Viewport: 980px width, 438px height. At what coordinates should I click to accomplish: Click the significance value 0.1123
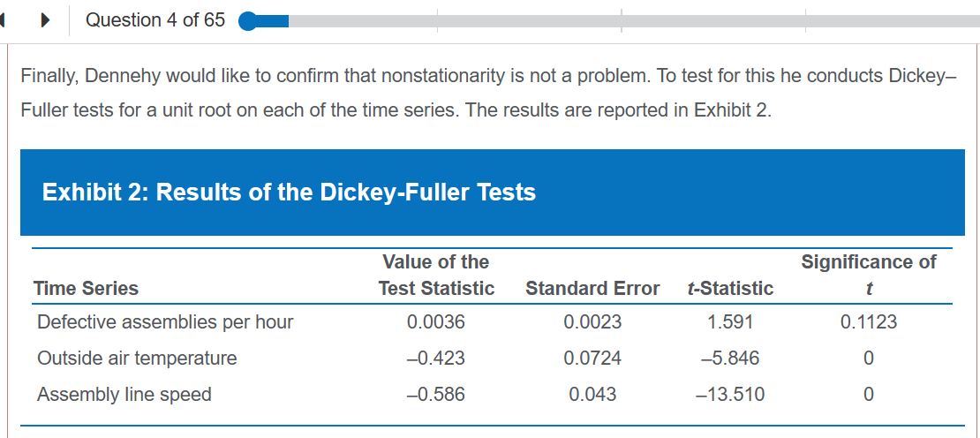pos(868,322)
